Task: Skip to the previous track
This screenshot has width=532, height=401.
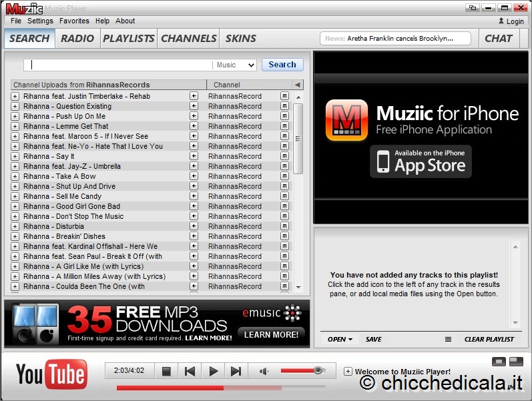Action: [x=190, y=371]
